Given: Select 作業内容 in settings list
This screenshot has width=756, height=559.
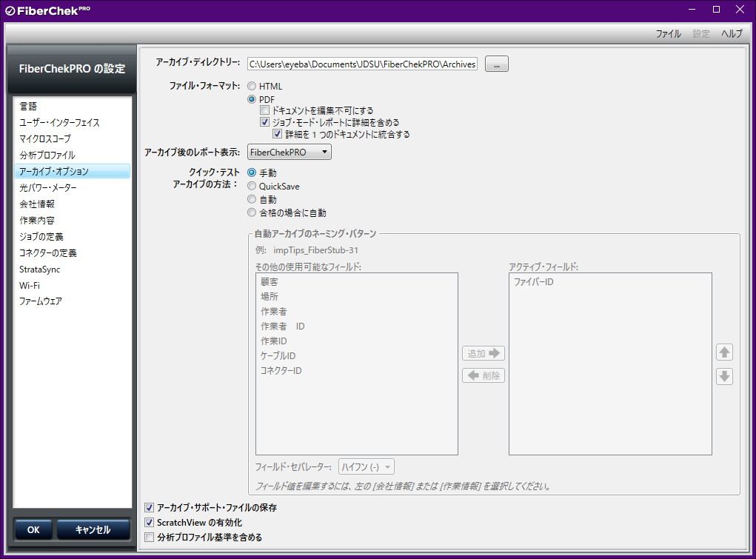Looking at the screenshot, I should (x=73, y=221).
